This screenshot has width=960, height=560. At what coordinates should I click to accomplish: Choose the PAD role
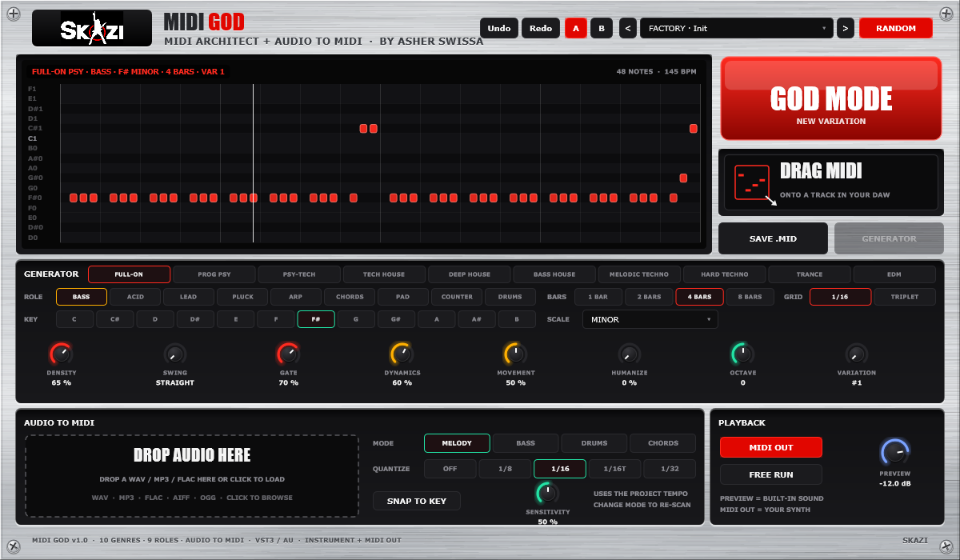click(x=403, y=297)
